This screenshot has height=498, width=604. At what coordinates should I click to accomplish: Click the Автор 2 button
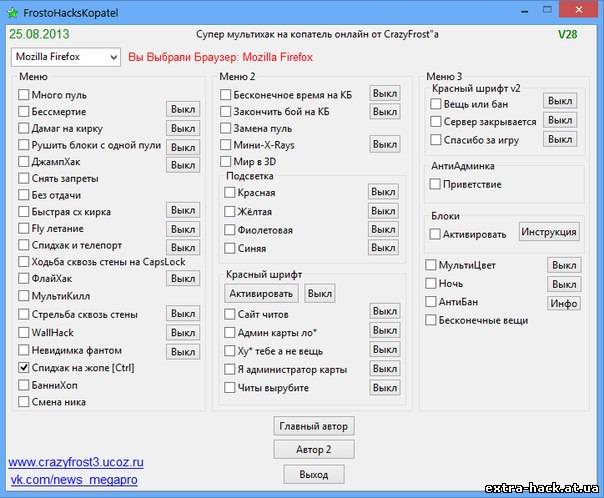pos(314,449)
